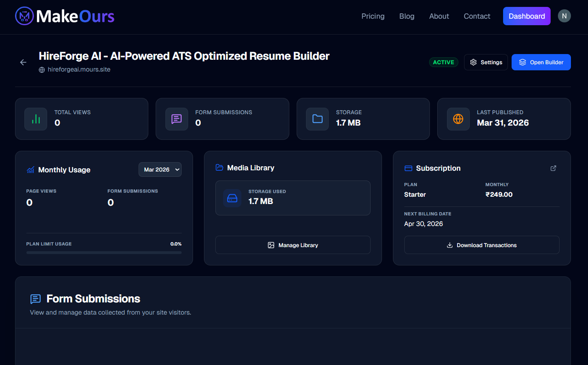Open the site Settings
Image resolution: width=588 pixels, height=365 pixels.
(486, 62)
